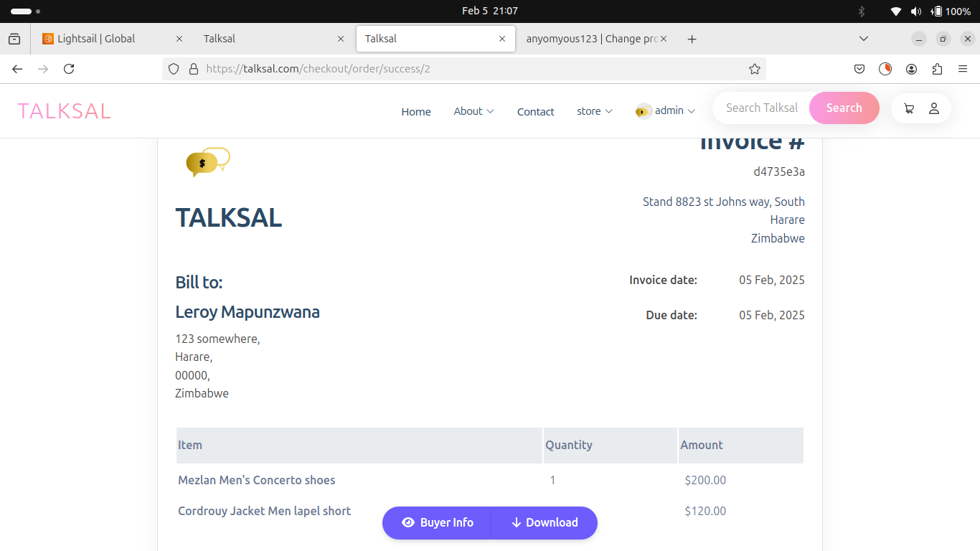Screen dimensions: 980x551
Task: Switch to the anyomyous123 Change profile tab
Action: [x=595, y=39]
